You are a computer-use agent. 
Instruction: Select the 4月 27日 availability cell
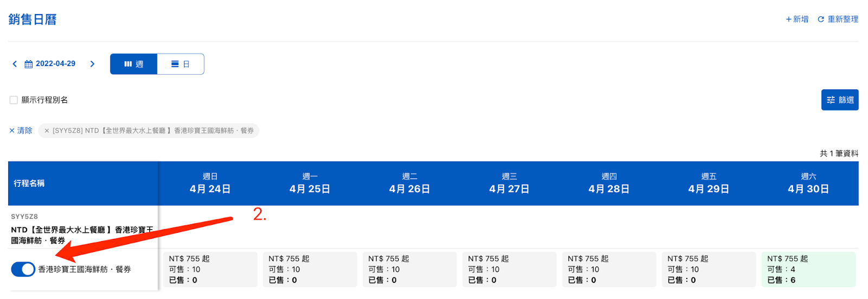click(509, 269)
